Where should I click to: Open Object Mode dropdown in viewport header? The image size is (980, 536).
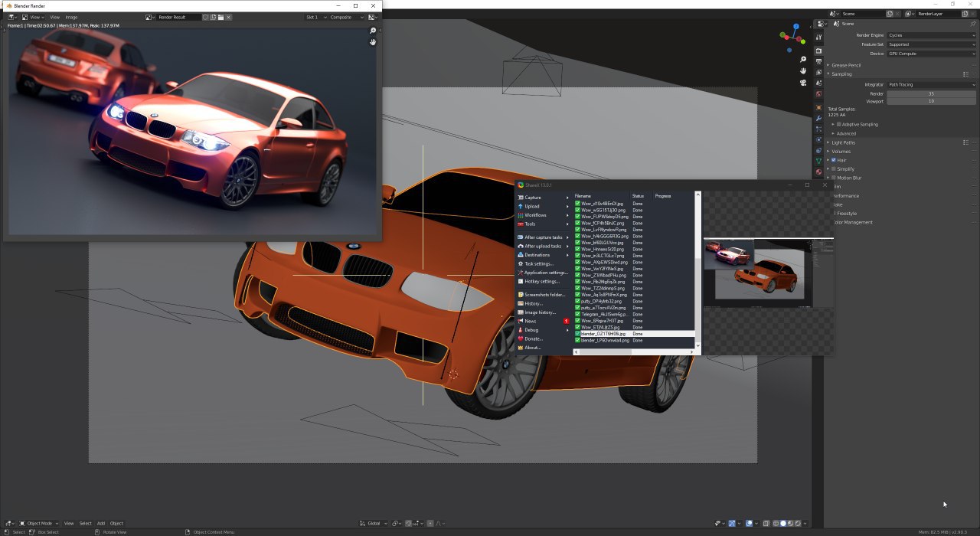(39, 523)
